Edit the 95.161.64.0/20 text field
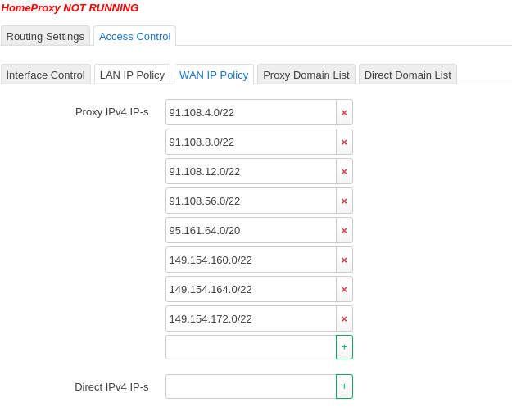Viewport: 512px width, 420px height. point(251,230)
